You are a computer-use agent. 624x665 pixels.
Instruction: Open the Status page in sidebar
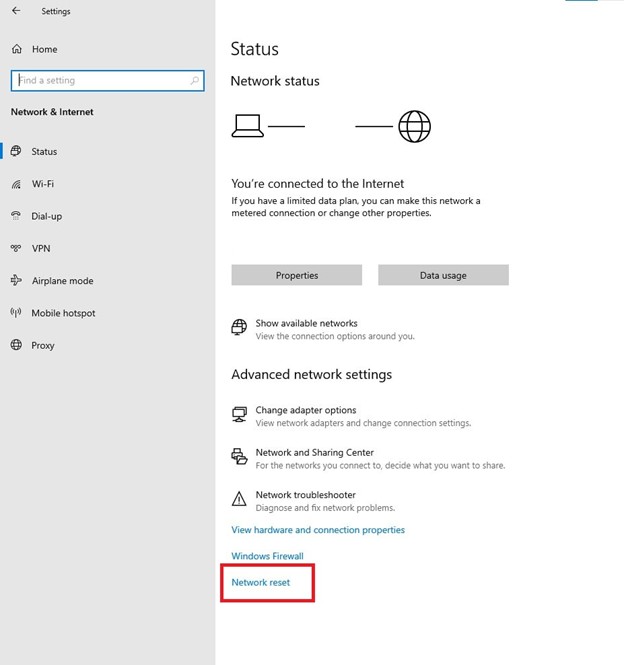click(44, 152)
